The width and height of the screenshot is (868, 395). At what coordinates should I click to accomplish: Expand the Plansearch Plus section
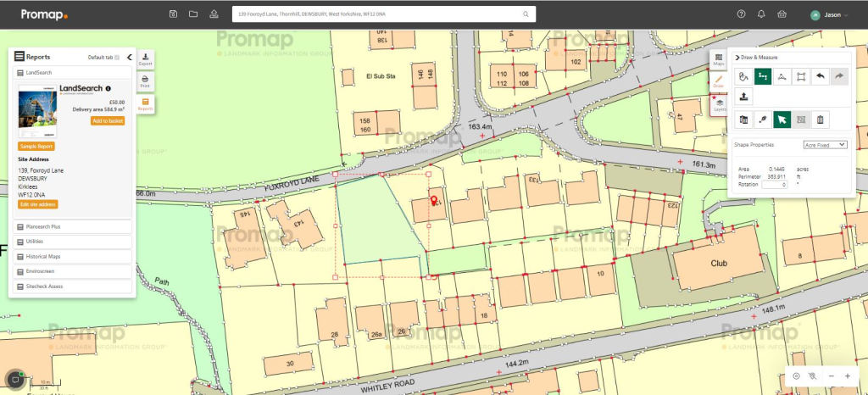click(72, 227)
